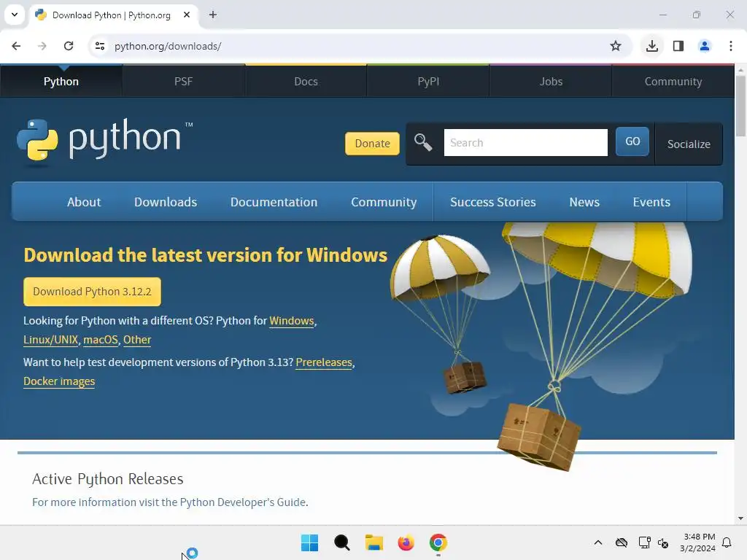Open Chrome three-dot menu
This screenshot has width=747, height=560.
[x=731, y=46]
